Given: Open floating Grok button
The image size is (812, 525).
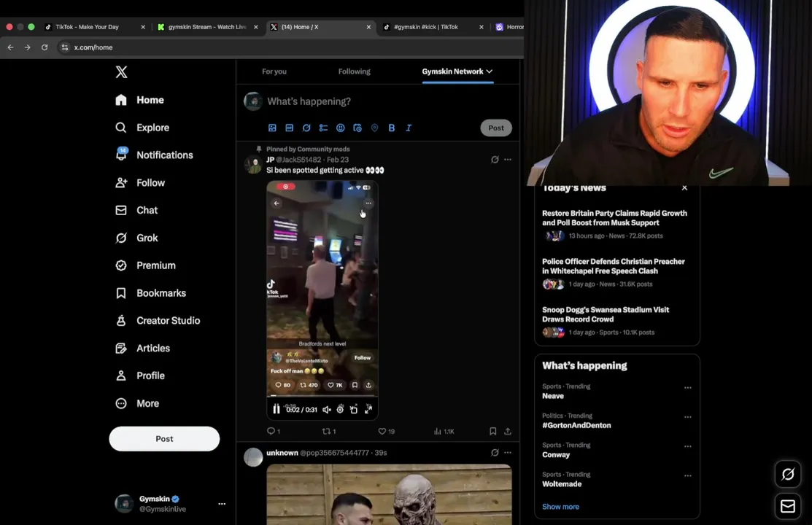Looking at the screenshot, I should [x=788, y=474].
